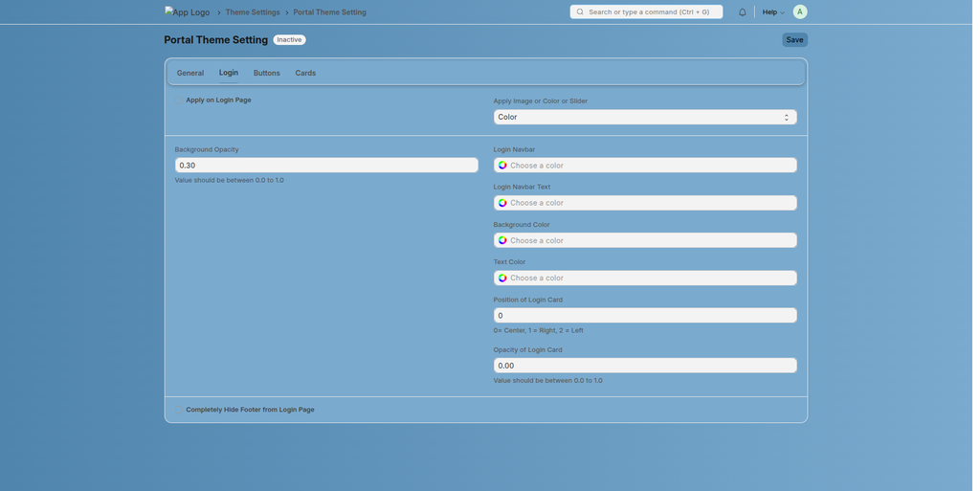Image resolution: width=980 pixels, height=491 pixels.
Task: Click the Login Navbar color wheel icon
Action: [502, 166]
